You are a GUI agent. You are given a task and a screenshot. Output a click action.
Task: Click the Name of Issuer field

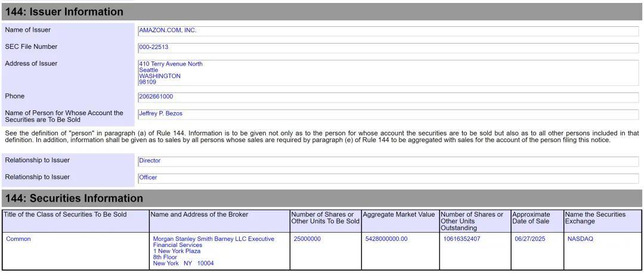[388, 31]
